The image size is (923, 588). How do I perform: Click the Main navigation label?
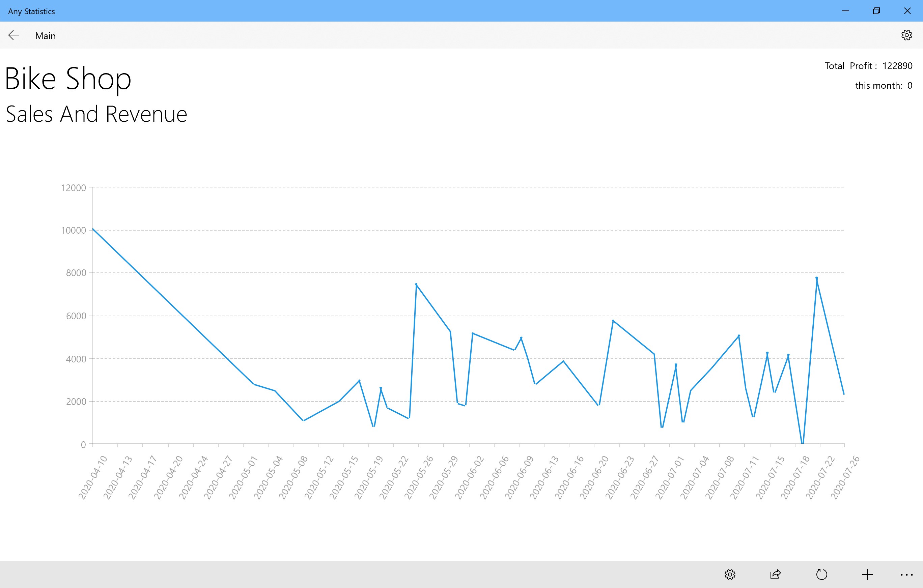tap(45, 36)
